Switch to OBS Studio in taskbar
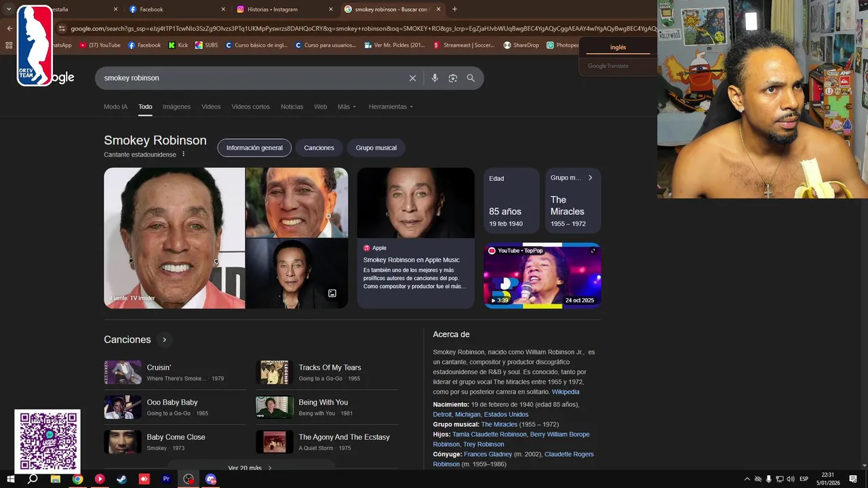Screen dimensions: 868x488 pos(189,479)
